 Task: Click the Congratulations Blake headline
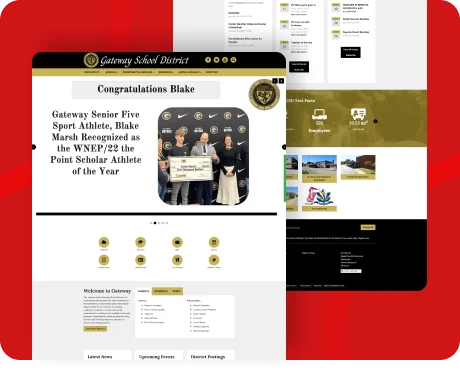[146, 89]
